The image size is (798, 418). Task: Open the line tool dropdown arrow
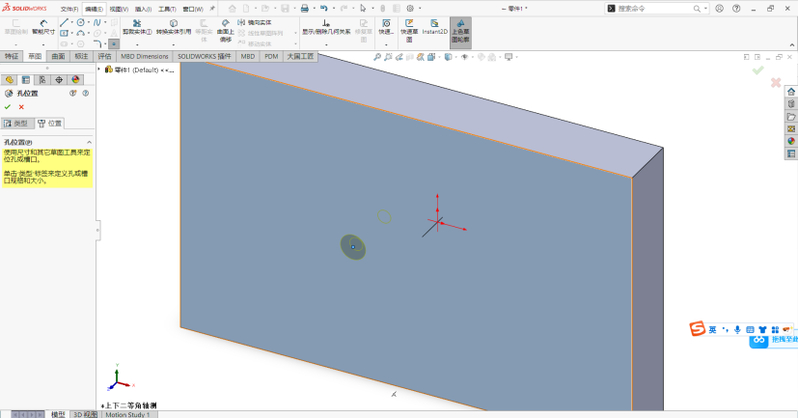pos(73,22)
